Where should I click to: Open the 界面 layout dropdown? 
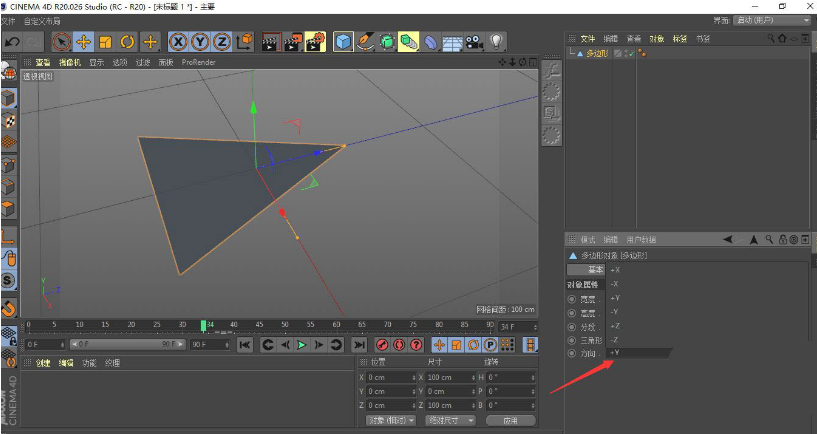pyautogui.click(x=772, y=20)
